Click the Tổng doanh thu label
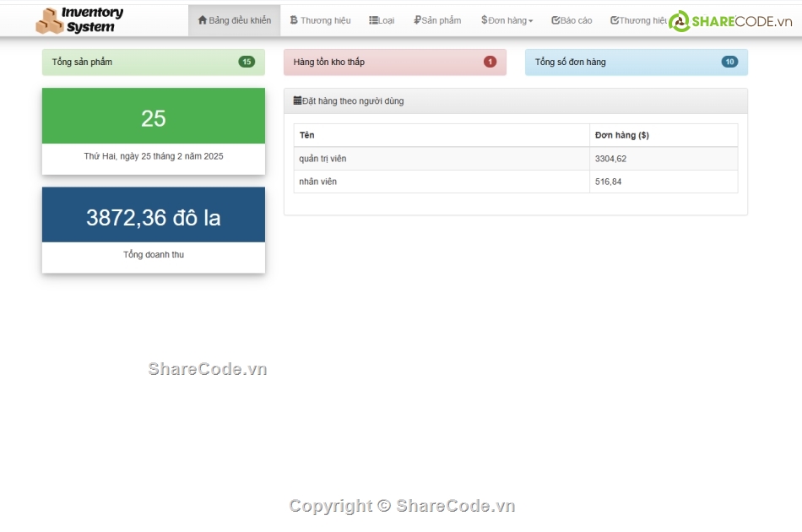Viewport: 802px width, 532px height. (x=154, y=254)
